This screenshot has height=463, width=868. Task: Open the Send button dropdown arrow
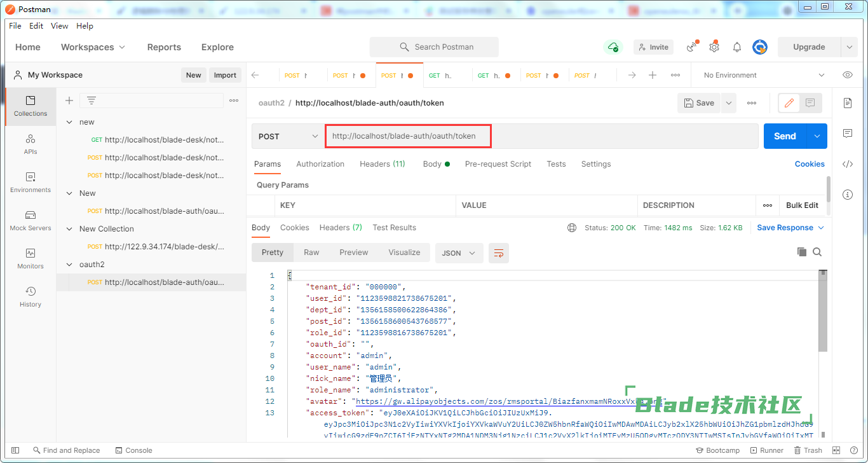tap(817, 136)
